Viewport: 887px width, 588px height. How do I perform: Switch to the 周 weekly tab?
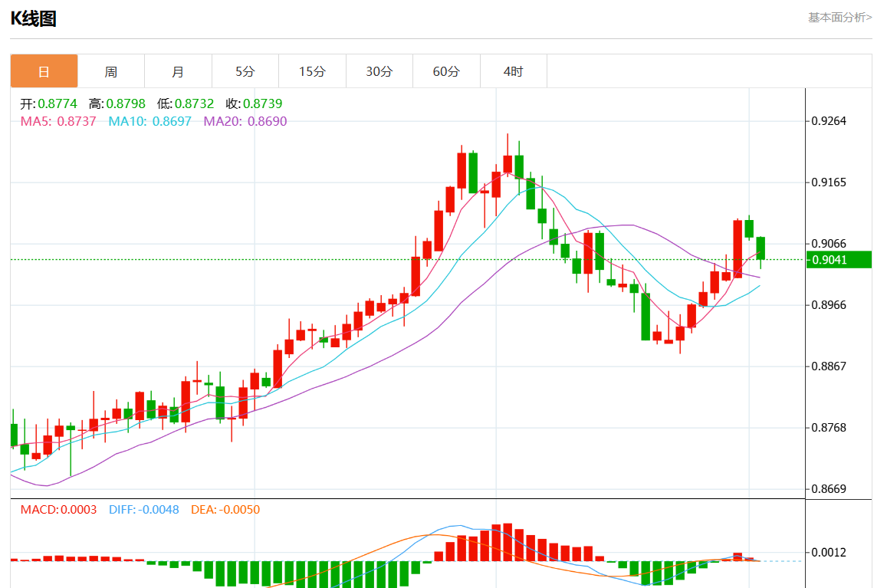point(111,71)
